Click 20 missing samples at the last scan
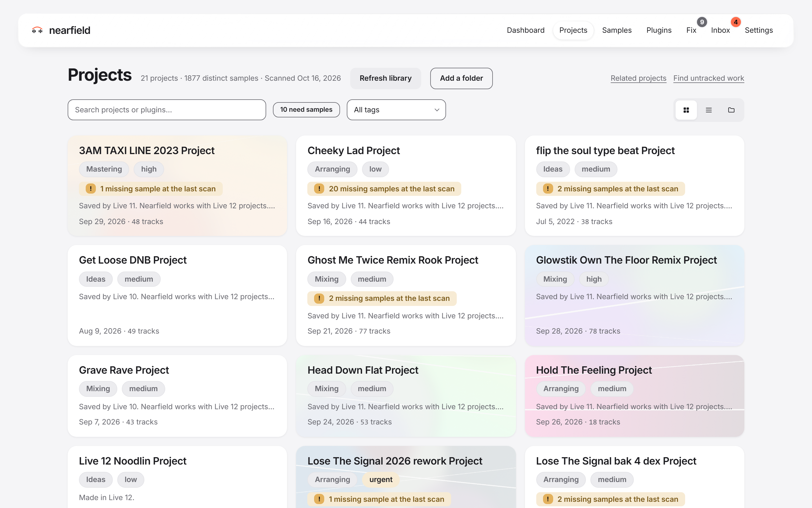812x508 pixels. (x=384, y=189)
